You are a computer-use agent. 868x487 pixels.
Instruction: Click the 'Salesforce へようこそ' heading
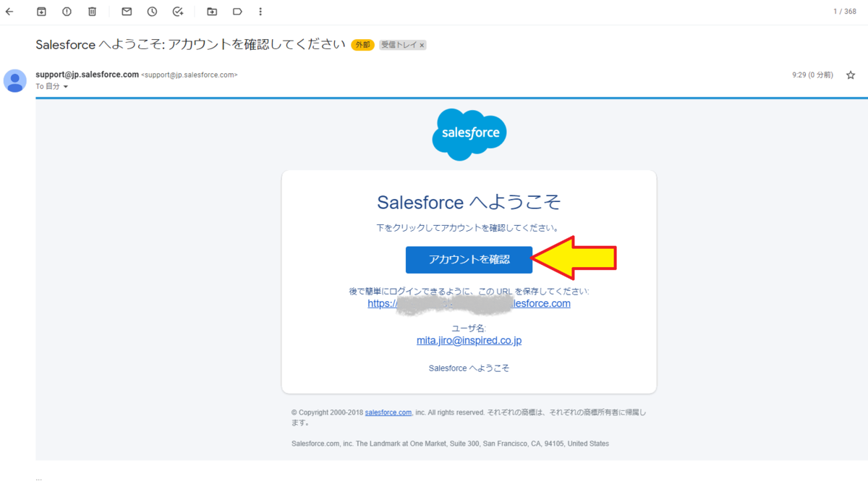click(x=469, y=201)
